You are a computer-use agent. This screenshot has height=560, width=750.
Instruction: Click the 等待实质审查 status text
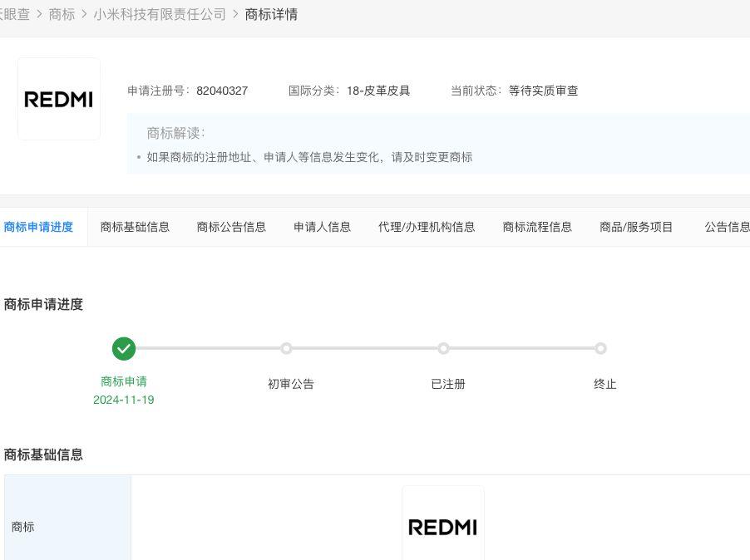[x=543, y=91]
